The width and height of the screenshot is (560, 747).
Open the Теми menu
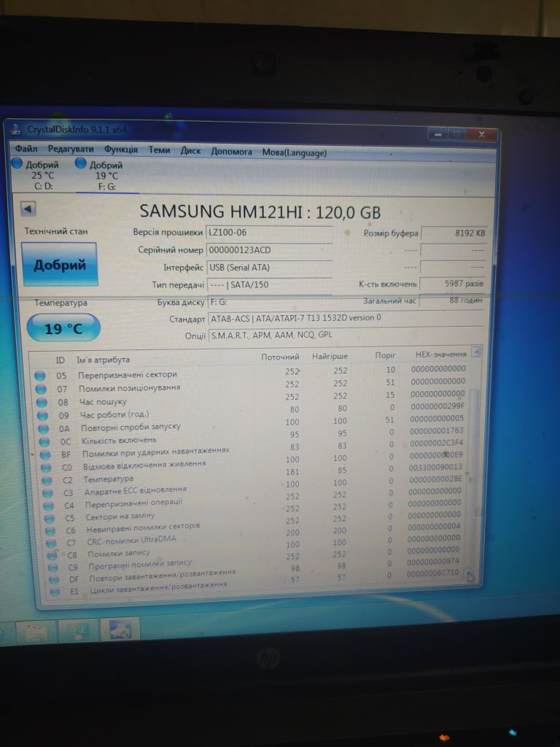[x=159, y=150]
